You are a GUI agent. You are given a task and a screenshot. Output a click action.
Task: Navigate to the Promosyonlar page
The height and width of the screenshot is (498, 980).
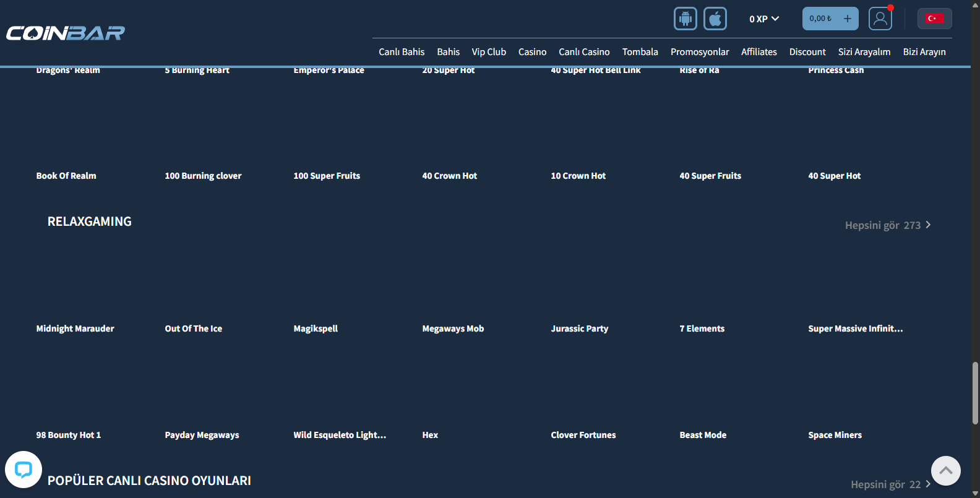click(x=699, y=52)
